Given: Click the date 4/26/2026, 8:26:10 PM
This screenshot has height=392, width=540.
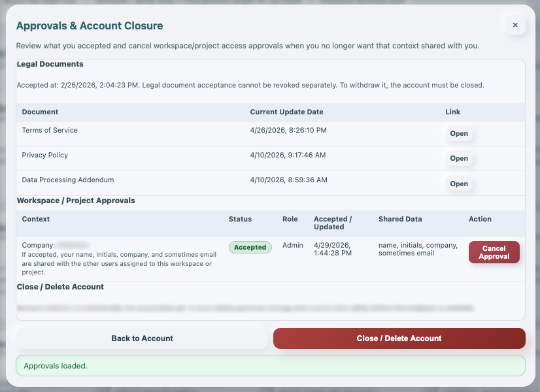Looking at the screenshot, I should [288, 130].
